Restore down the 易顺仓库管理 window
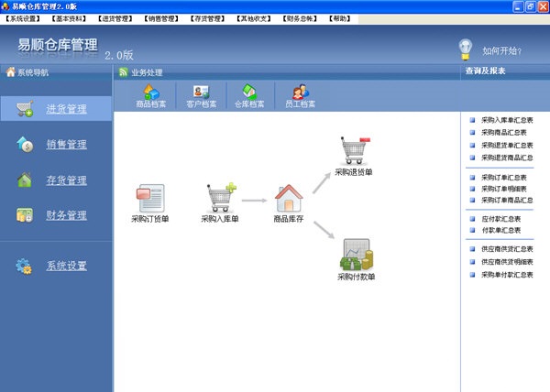This screenshot has width=550, height=392. pyautogui.click(x=531, y=6)
